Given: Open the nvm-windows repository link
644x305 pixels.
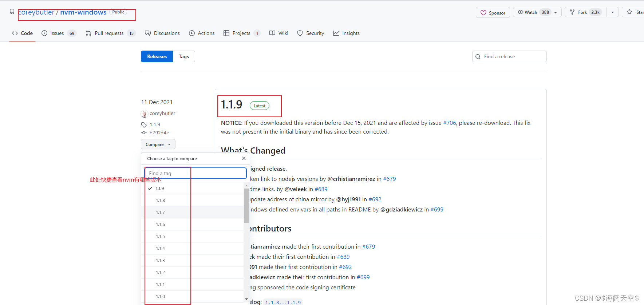Looking at the screenshot, I should pyautogui.click(x=83, y=12).
